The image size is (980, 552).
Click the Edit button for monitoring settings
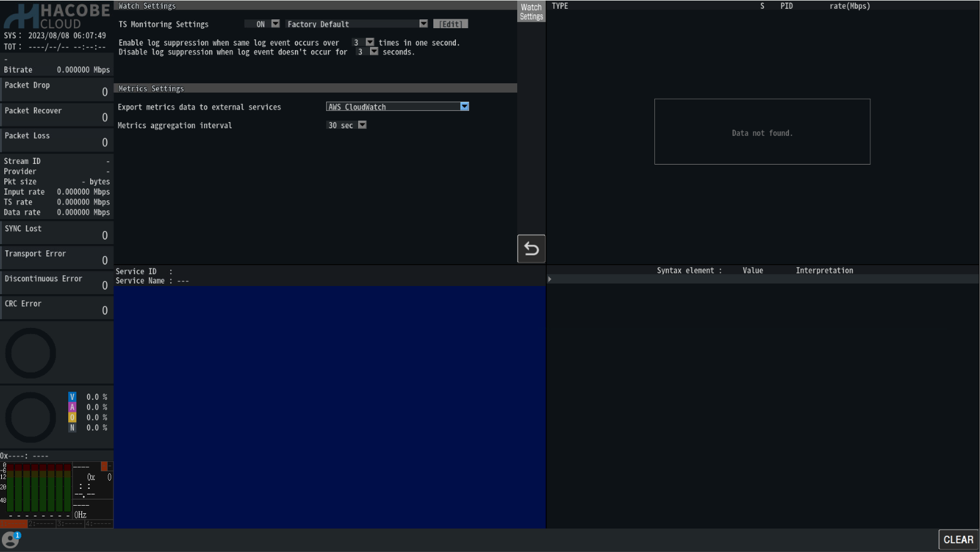[x=450, y=24]
